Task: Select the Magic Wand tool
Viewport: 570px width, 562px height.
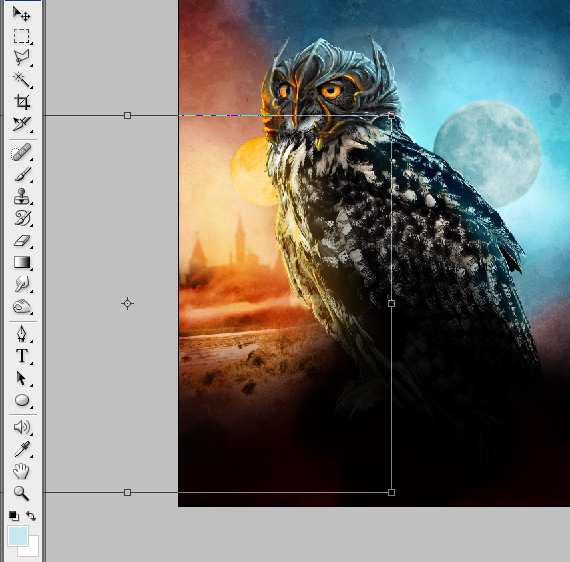Action: [x=21, y=80]
